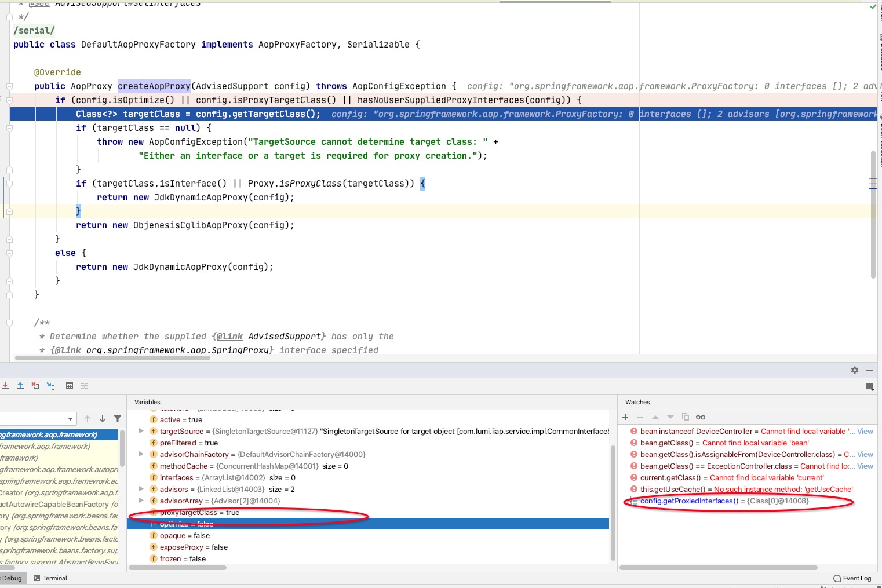Open the Event Log tab
Viewport: 882px width, 588px height.
(852, 578)
